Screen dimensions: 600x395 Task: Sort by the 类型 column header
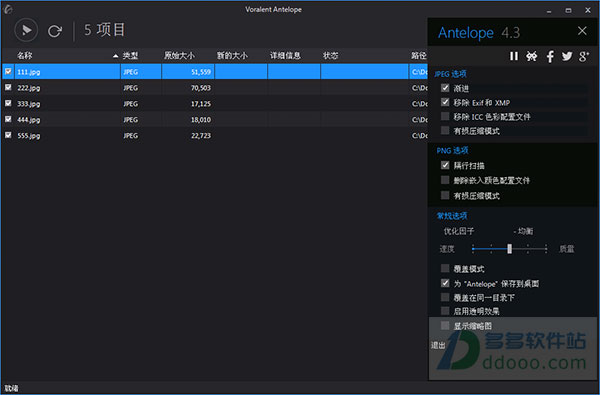coord(130,56)
